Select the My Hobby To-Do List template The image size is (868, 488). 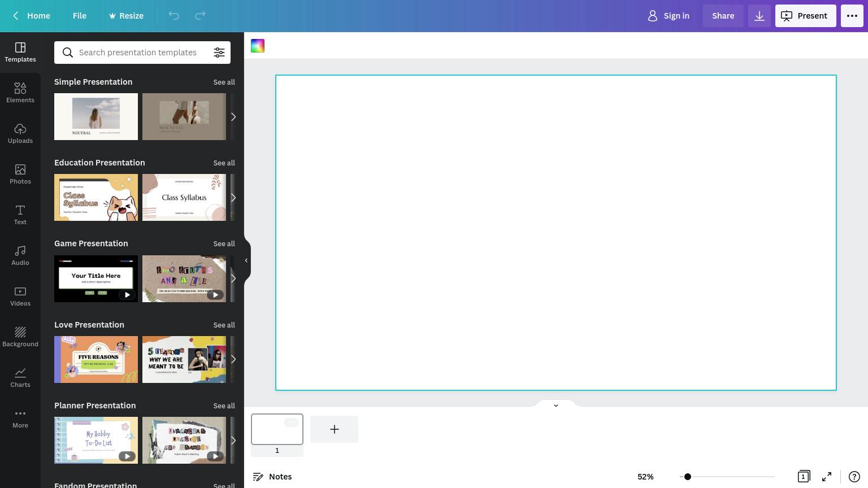(96, 441)
